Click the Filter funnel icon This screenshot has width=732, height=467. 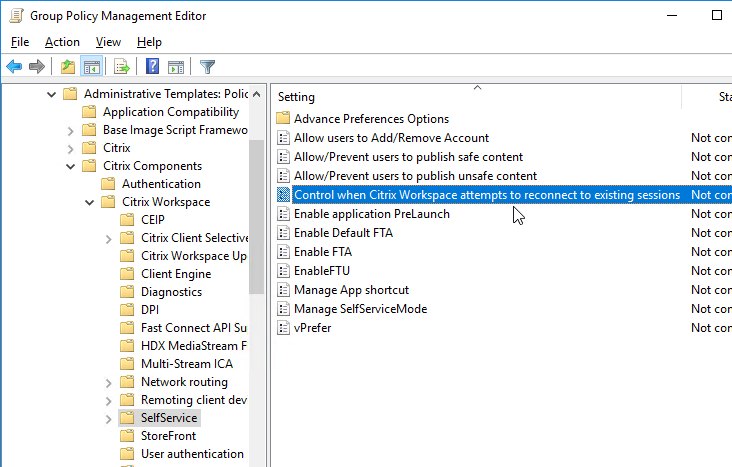[x=207, y=67]
